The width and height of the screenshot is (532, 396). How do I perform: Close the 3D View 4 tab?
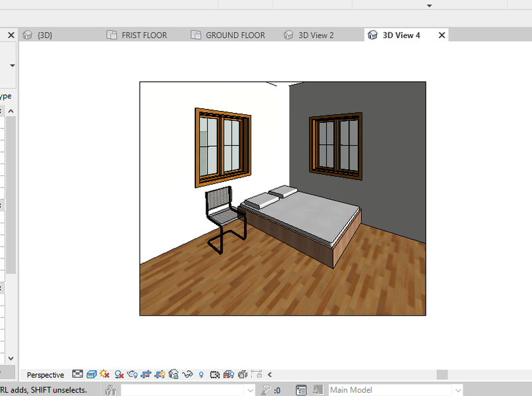tap(442, 35)
